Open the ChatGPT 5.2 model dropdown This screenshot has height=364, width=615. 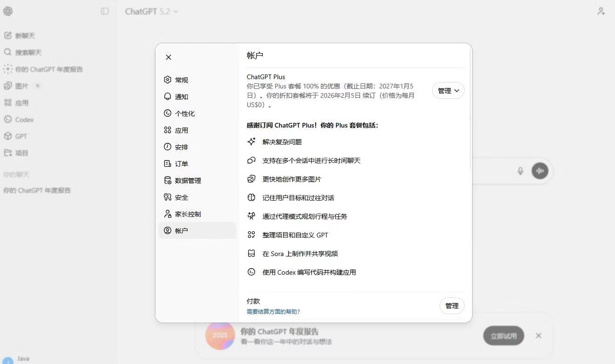pyautogui.click(x=151, y=11)
